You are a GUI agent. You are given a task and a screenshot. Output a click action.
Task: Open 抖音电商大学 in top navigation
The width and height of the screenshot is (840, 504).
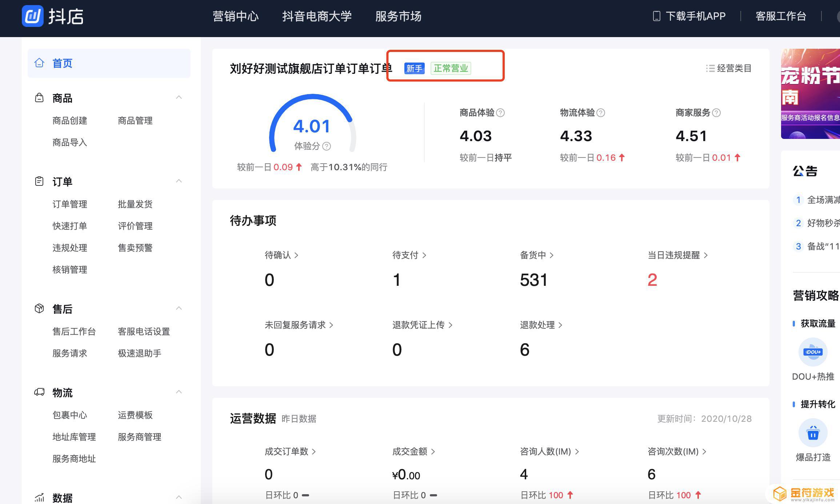(317, 16)
